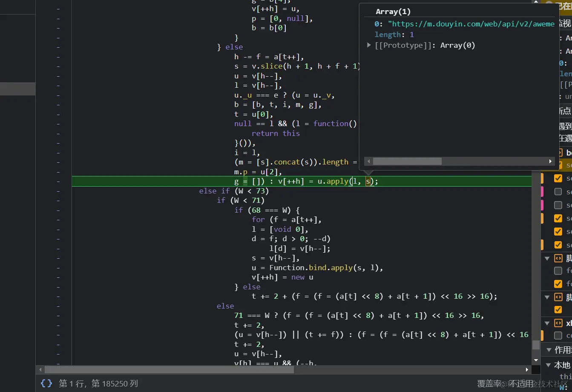Click the editor horizontal scrollbar left arrow
Image resolution: width=572 pixels, height=392 pixels.
click(41, 369)
